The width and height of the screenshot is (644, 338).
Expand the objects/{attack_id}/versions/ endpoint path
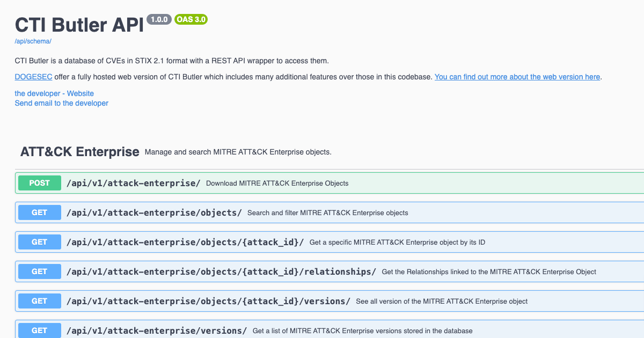pos(208,301)
